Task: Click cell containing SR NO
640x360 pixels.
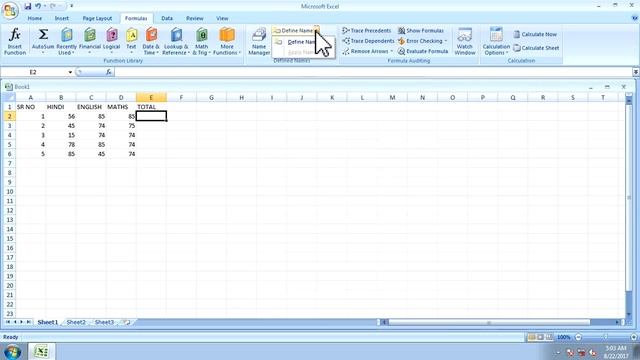Action: click(31, 107)
